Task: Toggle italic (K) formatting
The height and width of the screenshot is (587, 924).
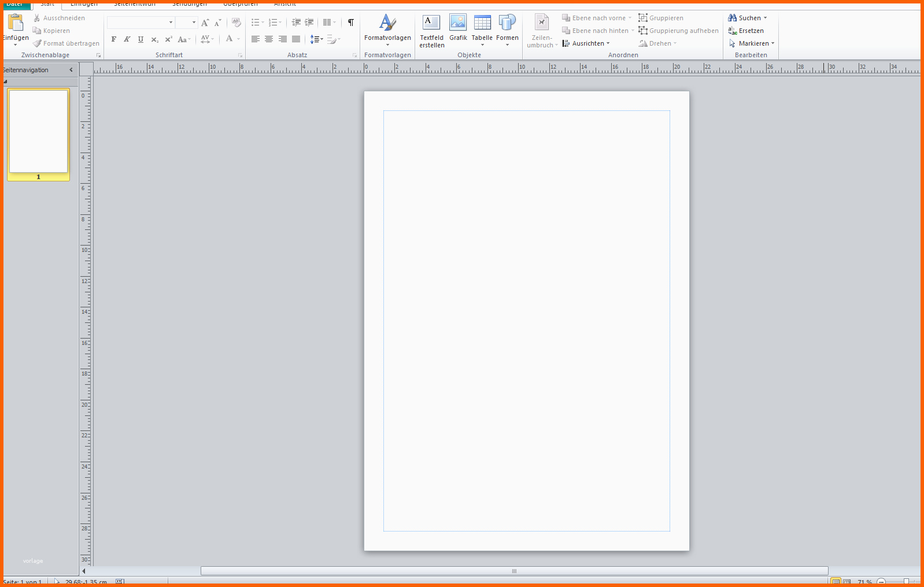Action: tap(127, 39)
